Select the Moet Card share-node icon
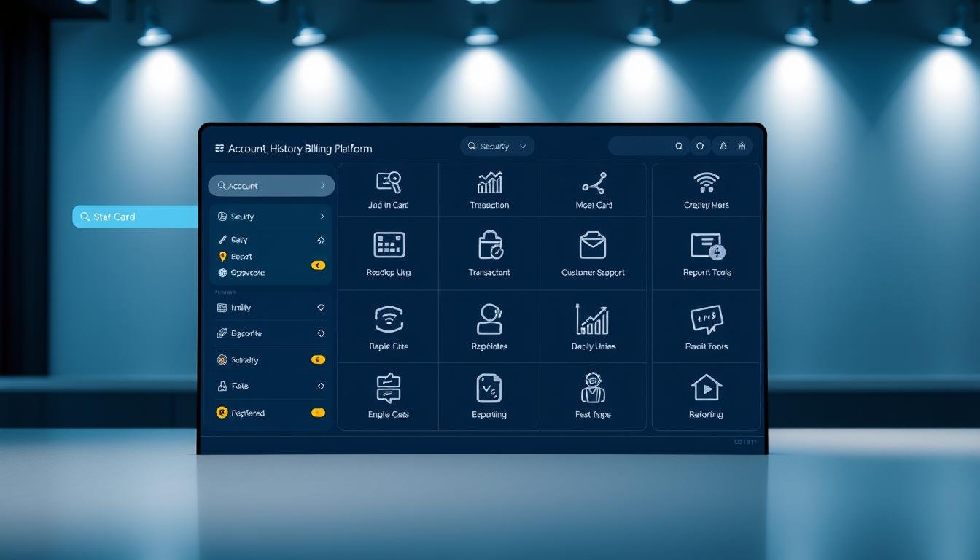Screen dimensions: 980x560 point(594,183)
